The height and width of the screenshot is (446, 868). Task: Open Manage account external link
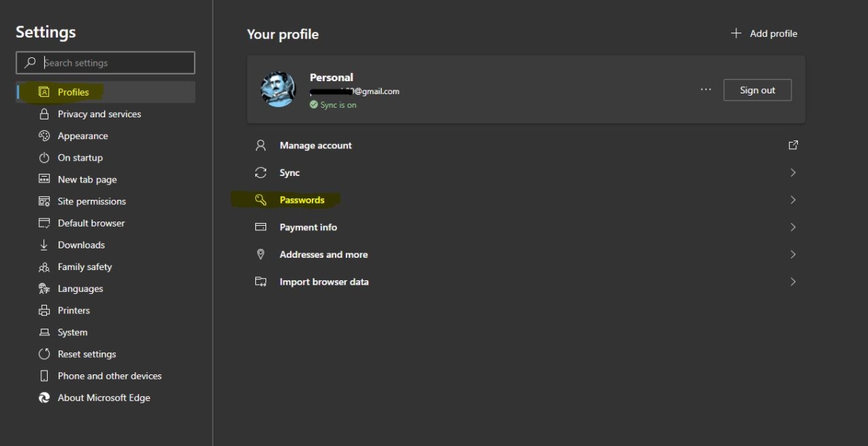[793, 145]
